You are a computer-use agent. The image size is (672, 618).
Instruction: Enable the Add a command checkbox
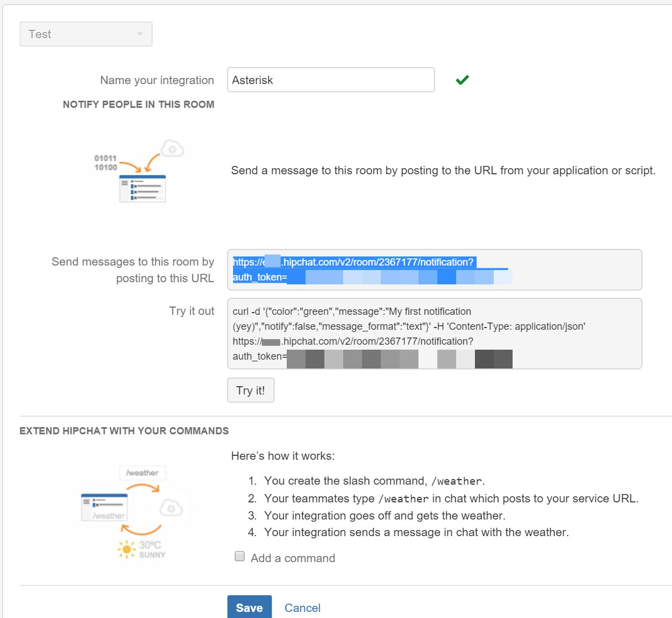[240, 557]
